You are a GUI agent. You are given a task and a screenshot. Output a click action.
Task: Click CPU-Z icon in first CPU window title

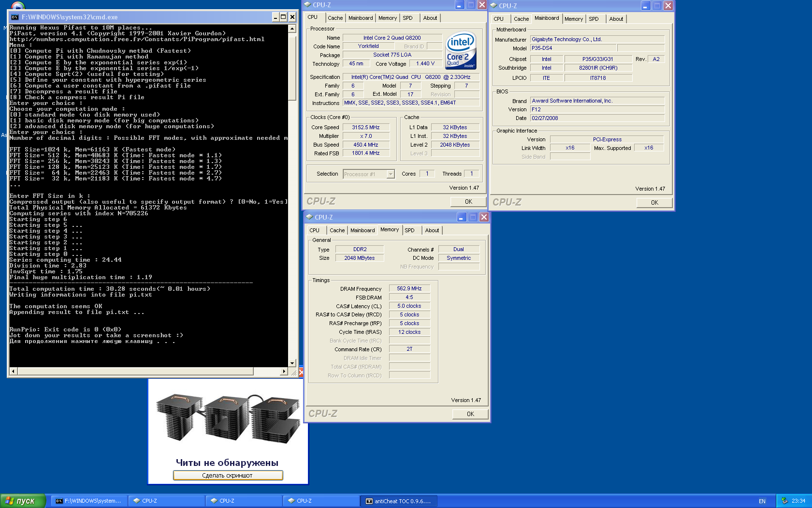click(307, 5)
